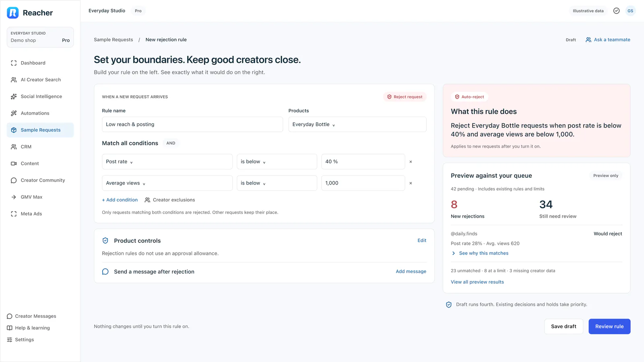Click + Add condition

[120, 200]
